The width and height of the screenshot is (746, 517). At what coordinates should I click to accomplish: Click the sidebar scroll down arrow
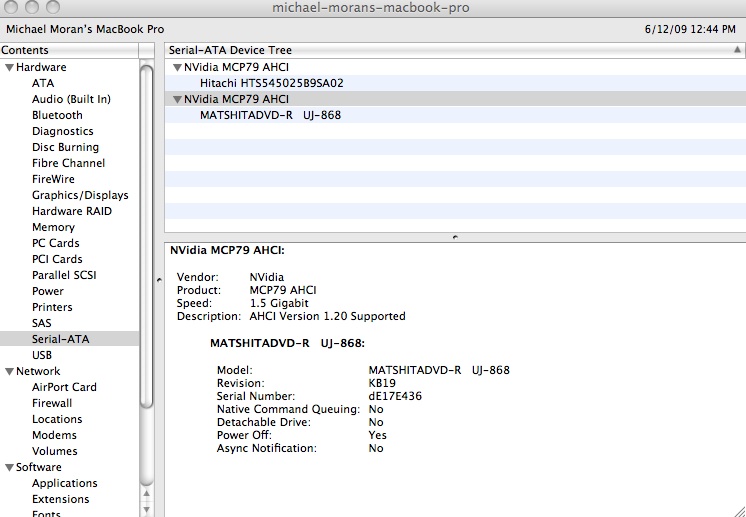[x=147, y=509]
